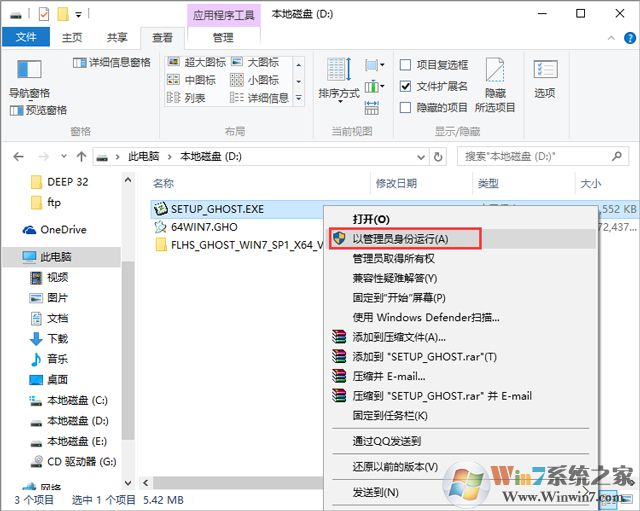The height and width of the screenshot is (511, 640).
Task: Go up one folder level
Action: click(81, 157)
